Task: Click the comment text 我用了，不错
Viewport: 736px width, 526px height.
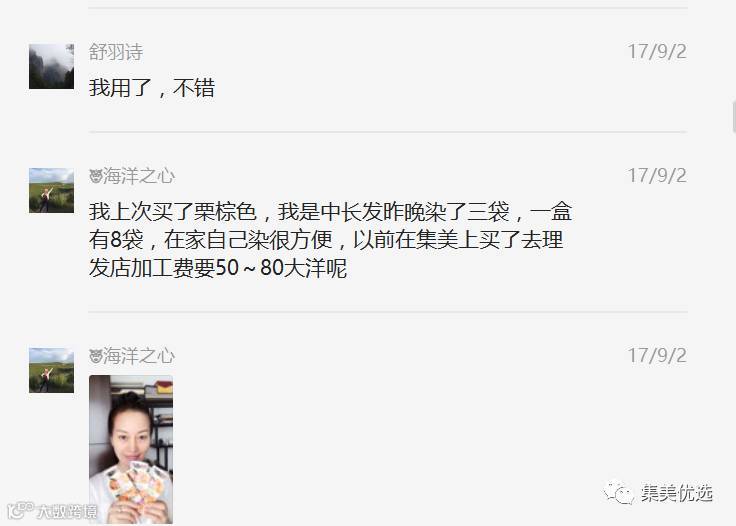Action: pos(152,88)
